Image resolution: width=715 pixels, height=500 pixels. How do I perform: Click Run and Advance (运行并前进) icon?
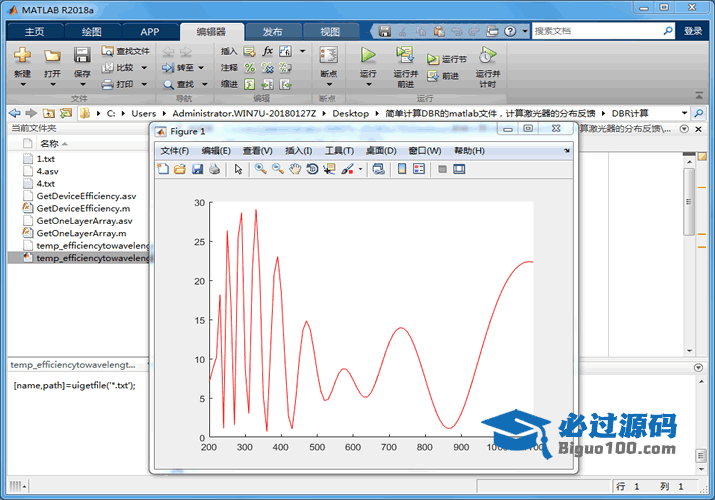tap(404, 55)
